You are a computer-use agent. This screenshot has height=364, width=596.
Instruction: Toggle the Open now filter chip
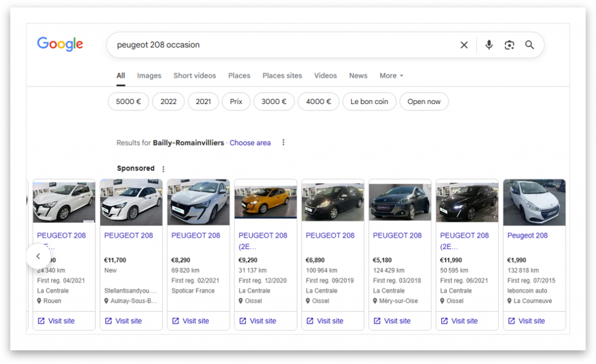[x=424, y=101]
